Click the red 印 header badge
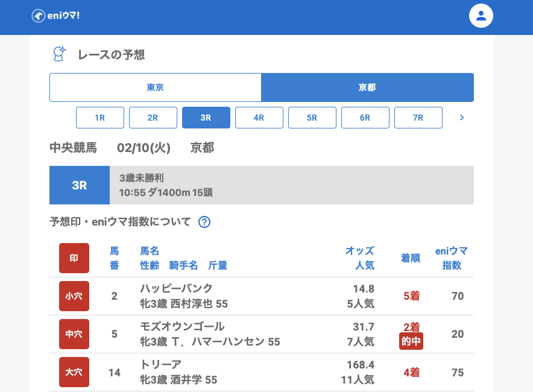 point(74,258)
